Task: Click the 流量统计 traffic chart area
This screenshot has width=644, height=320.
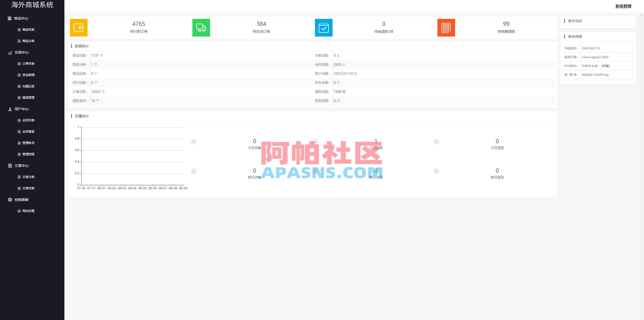Action: click(x=132, y=159)
